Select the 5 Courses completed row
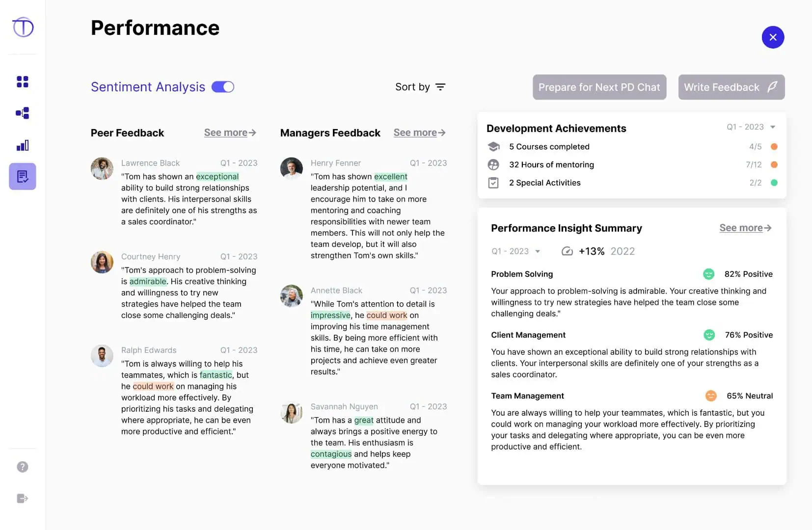Viewport: 812px width, 530px height. (x=632, y=147)
